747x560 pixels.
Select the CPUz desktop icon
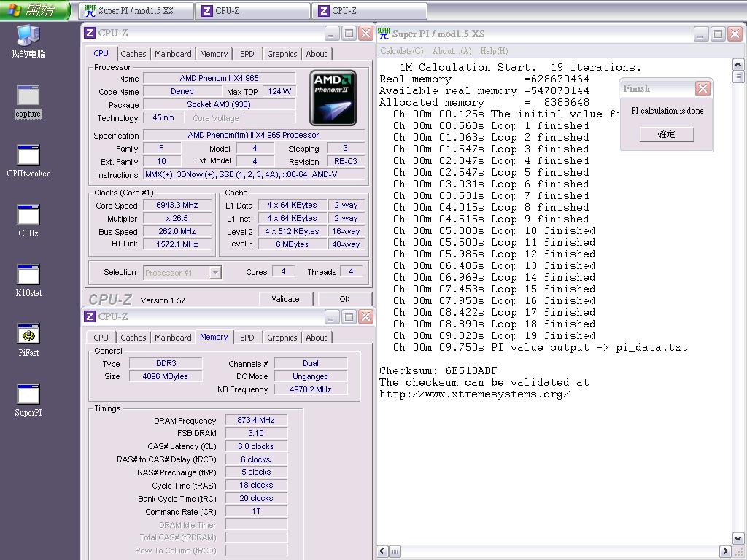pos(28,220)
